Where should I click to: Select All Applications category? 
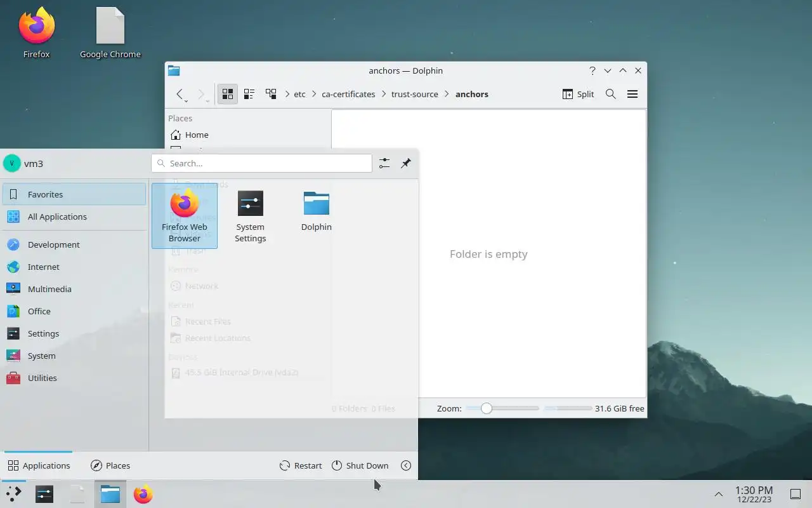[74, 217]
